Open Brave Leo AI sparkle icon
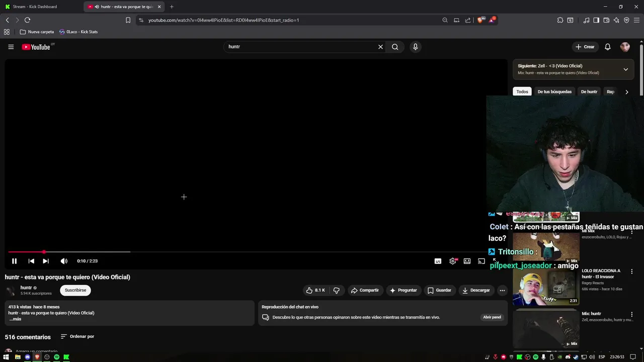 tap(616, 20)
